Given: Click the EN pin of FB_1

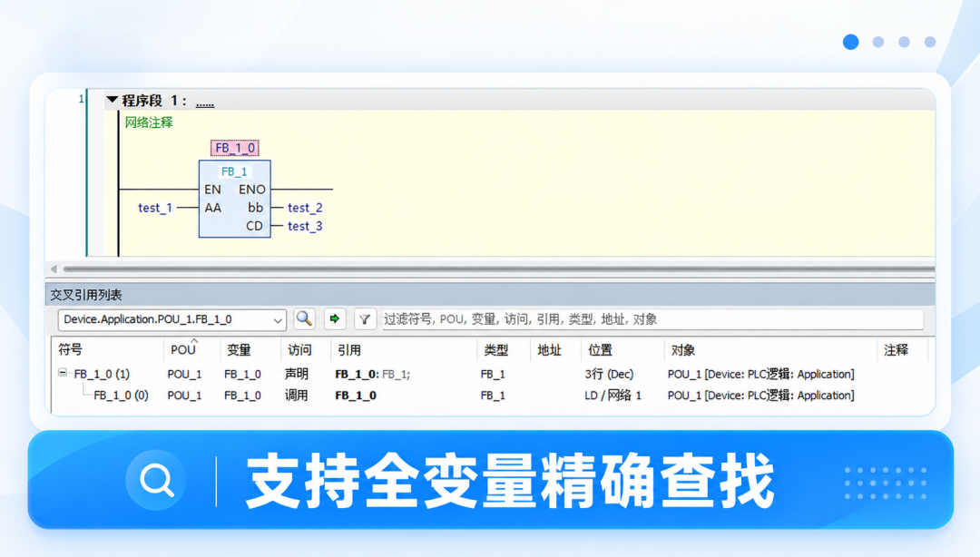Looking at the screenshot, I should coord(212,190).
